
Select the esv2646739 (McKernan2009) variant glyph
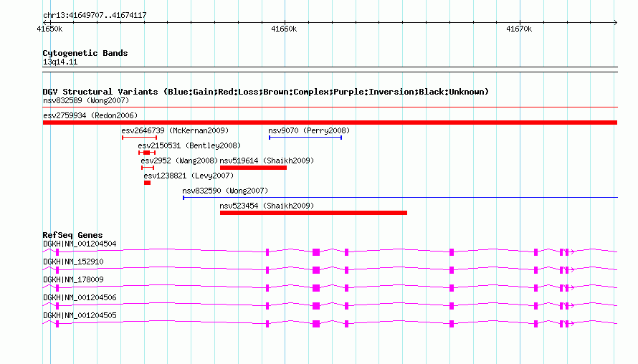coord(139,138)
